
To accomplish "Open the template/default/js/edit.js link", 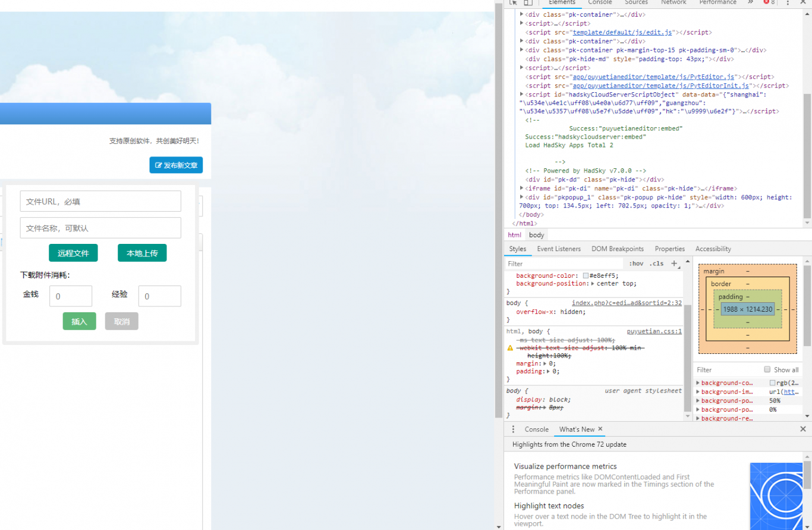I will pos(621,32).
